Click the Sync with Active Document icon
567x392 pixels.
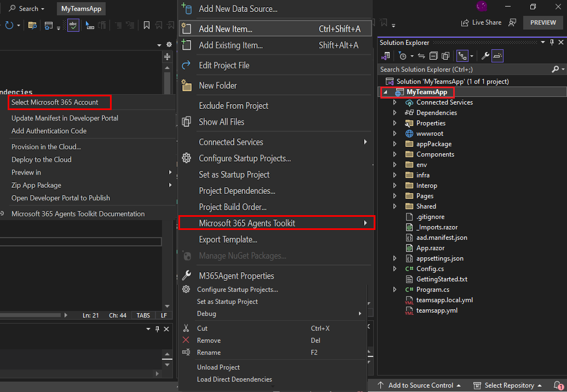point(421,56)
